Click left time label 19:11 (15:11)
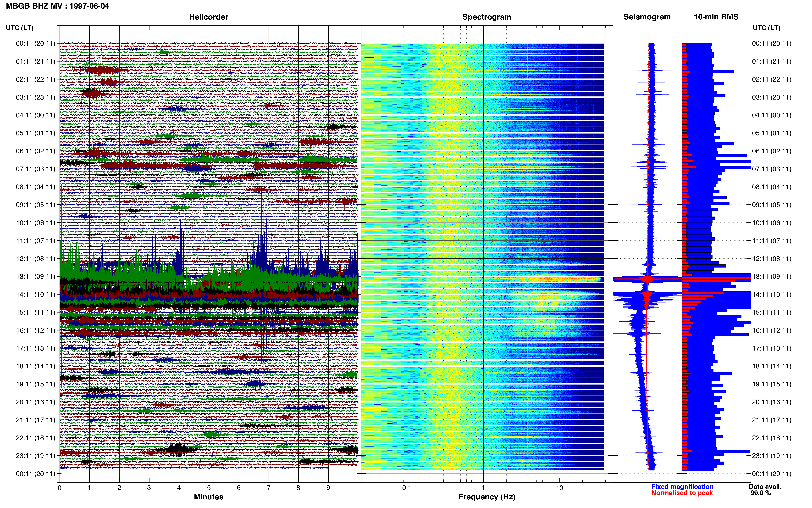Screen dimensions: 812x508 (36, 384)
